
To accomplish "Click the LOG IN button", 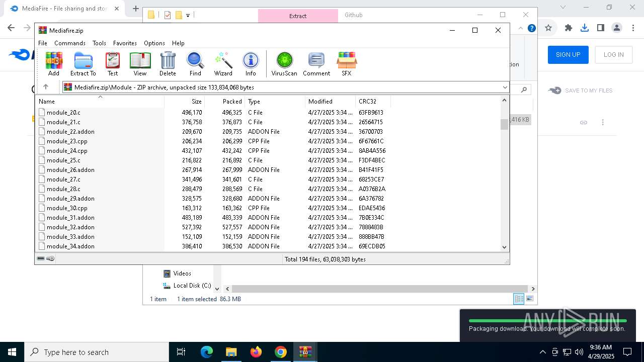I will coord(613,55).
